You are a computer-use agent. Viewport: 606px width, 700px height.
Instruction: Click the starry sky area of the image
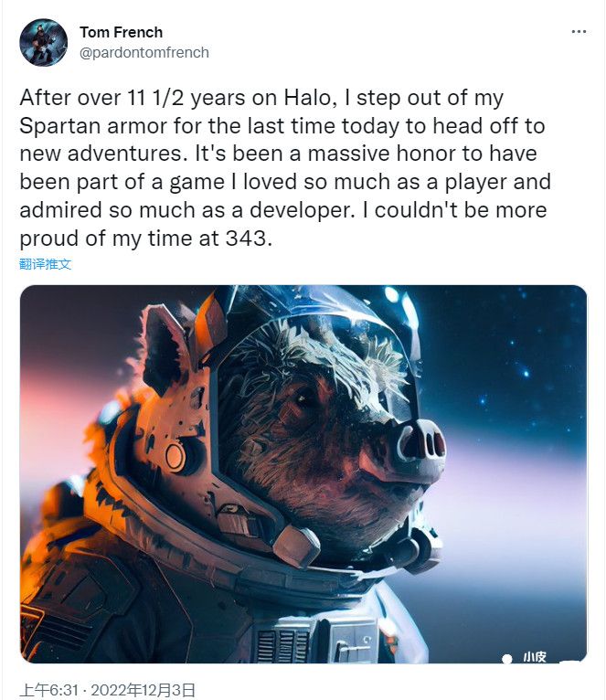[x=512, y=366]
